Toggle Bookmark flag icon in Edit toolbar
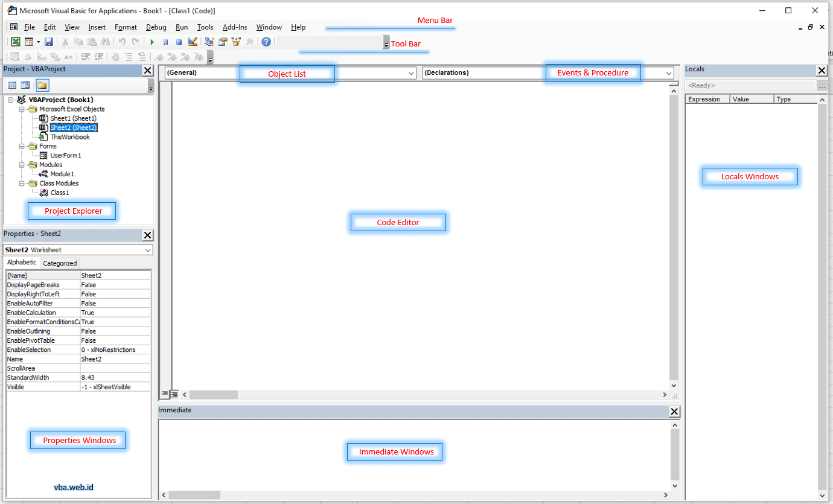The image size is (833, 504). point(159,57)
